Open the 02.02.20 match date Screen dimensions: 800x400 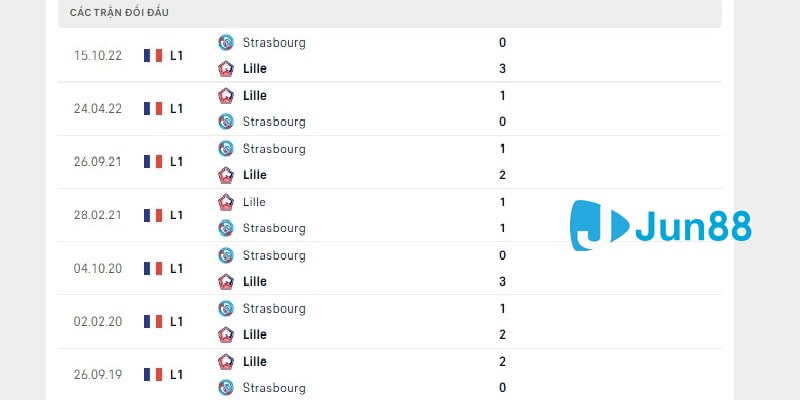(98, 321)
